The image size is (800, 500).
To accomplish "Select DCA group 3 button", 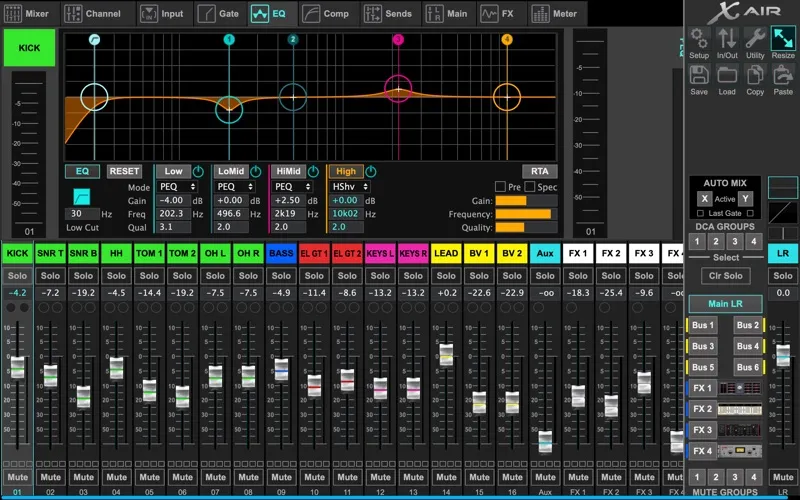I will [735, 241].
